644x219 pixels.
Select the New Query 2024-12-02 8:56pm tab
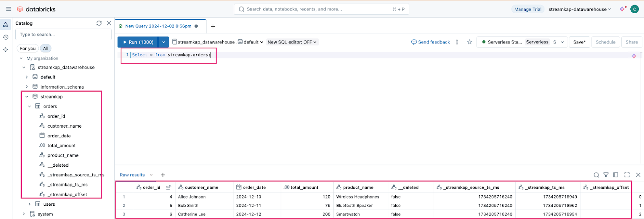pos(158,26)
